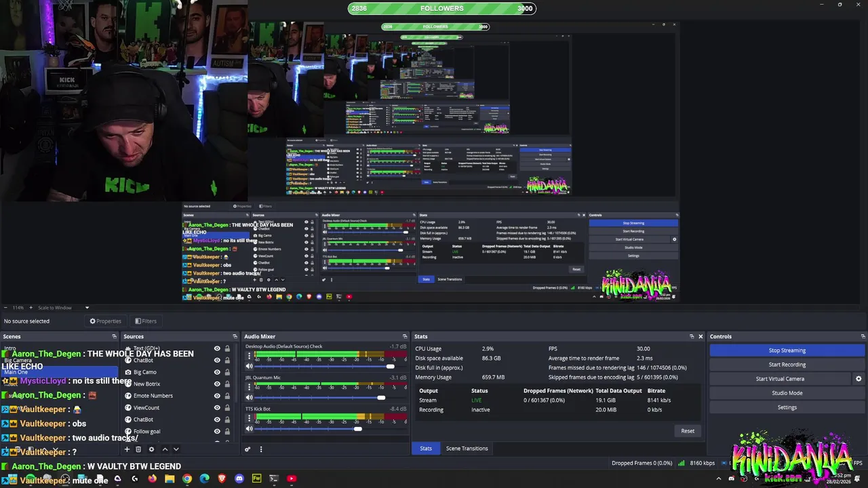Float the Stats dock panel
Screen dimensions: 868x488
point(692,336)
